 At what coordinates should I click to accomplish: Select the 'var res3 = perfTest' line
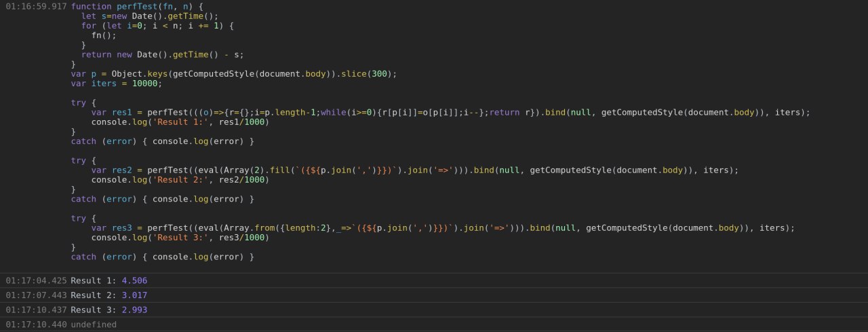(443, 228)
